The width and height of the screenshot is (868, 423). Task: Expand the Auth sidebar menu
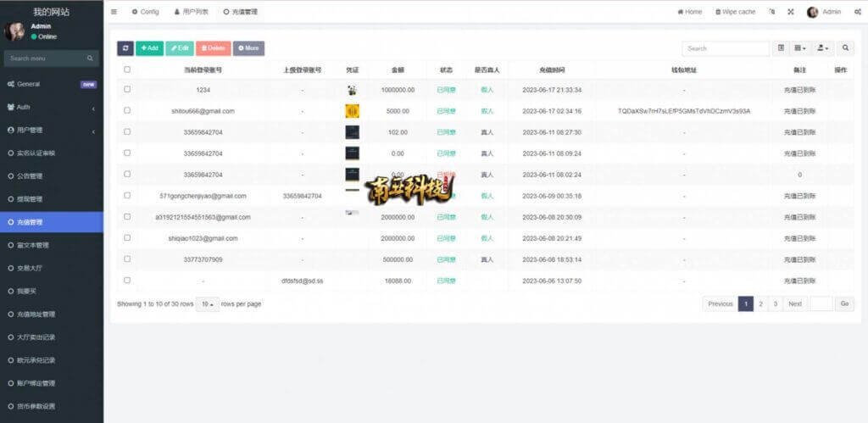click(x=51, y=108)
